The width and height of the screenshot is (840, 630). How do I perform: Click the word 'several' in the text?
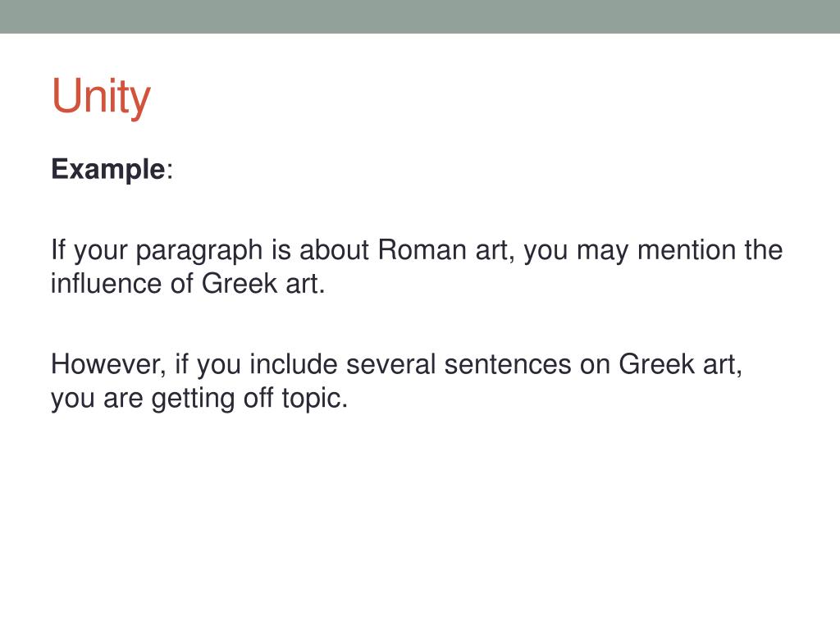390,364
